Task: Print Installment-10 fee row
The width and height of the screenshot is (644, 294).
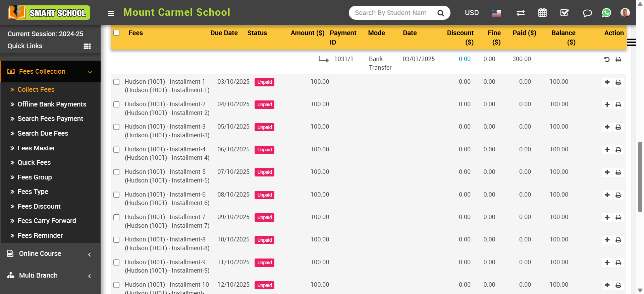Action: tap(619, 285)
